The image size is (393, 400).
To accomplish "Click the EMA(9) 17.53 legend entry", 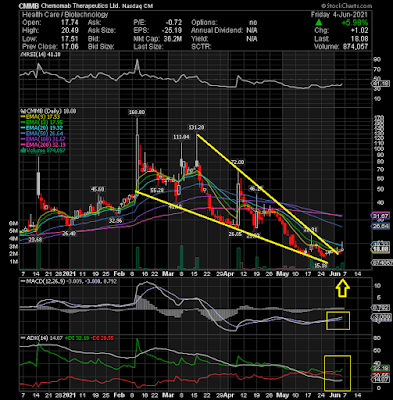I will [41, 117].
